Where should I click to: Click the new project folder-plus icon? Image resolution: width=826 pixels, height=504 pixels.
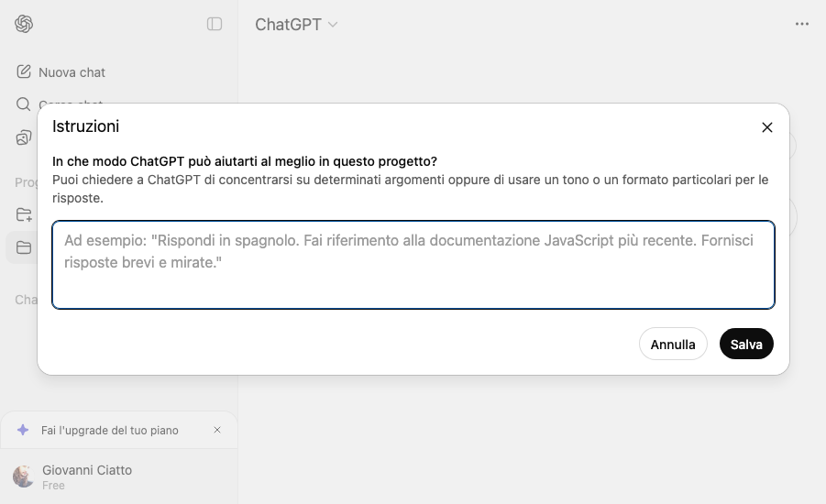(24, 214)
